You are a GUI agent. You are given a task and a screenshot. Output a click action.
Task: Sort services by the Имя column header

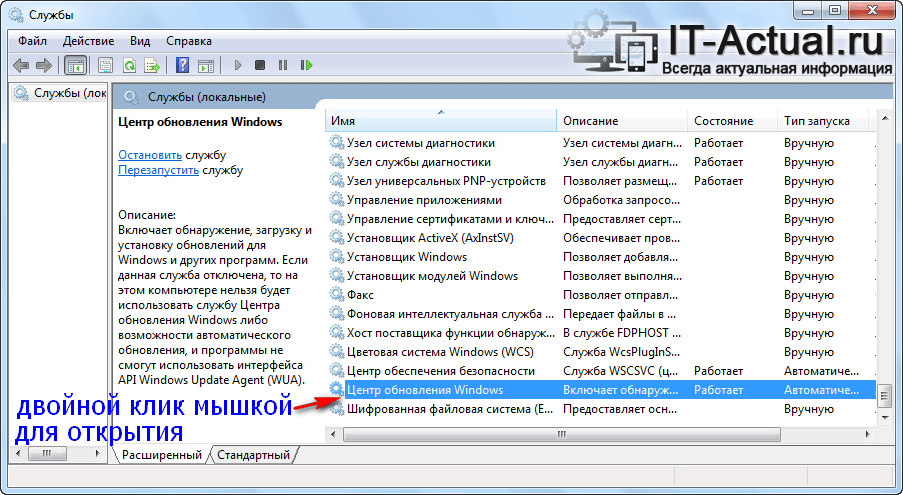pos(440,120)
